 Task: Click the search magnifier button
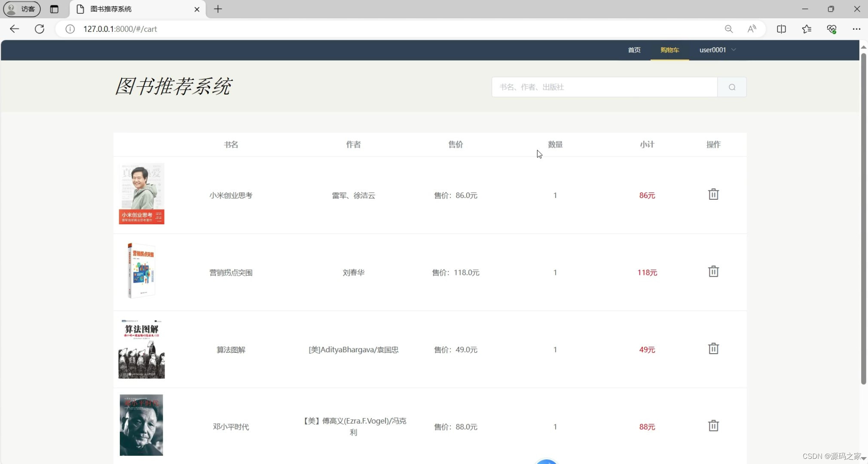click(732, 87)
